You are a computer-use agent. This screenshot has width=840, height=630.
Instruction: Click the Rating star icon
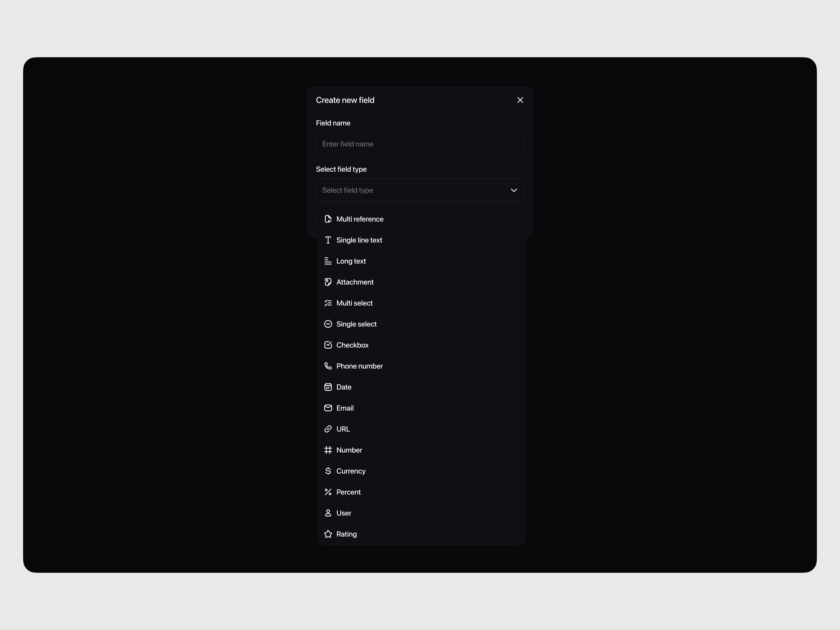(x=328, y=534)
